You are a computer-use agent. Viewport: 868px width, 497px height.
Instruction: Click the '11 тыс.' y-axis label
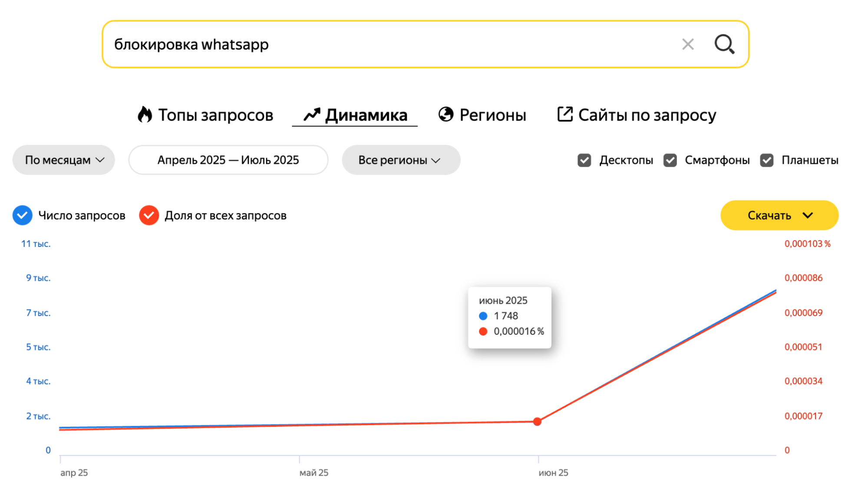point(36,244)
